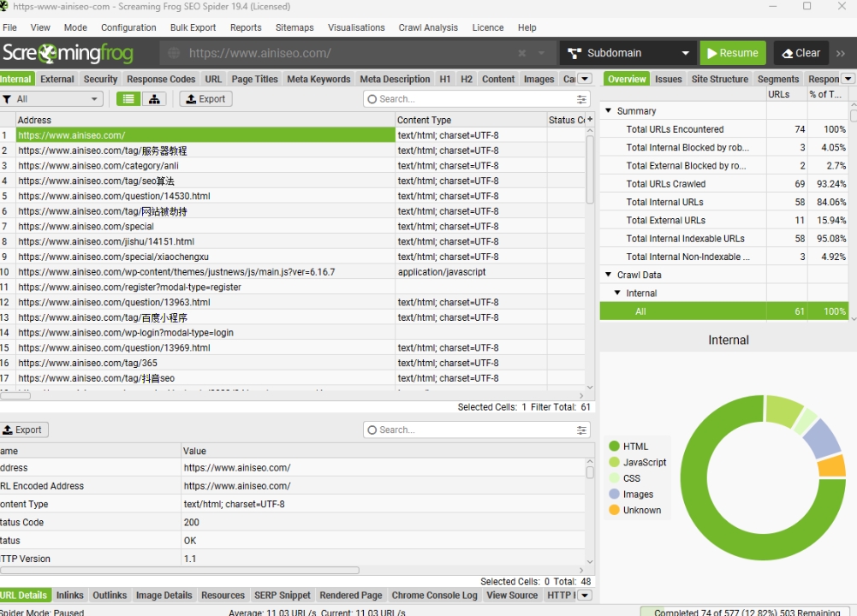This screenshot has height=616, width=857.
Task: Show more right panel tabs dropdown
Action: tap(848, 79)
